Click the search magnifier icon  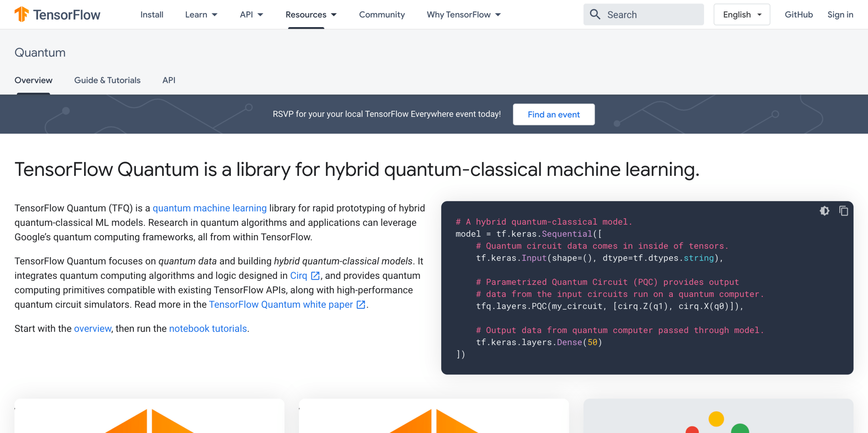[x=595, y=14]
